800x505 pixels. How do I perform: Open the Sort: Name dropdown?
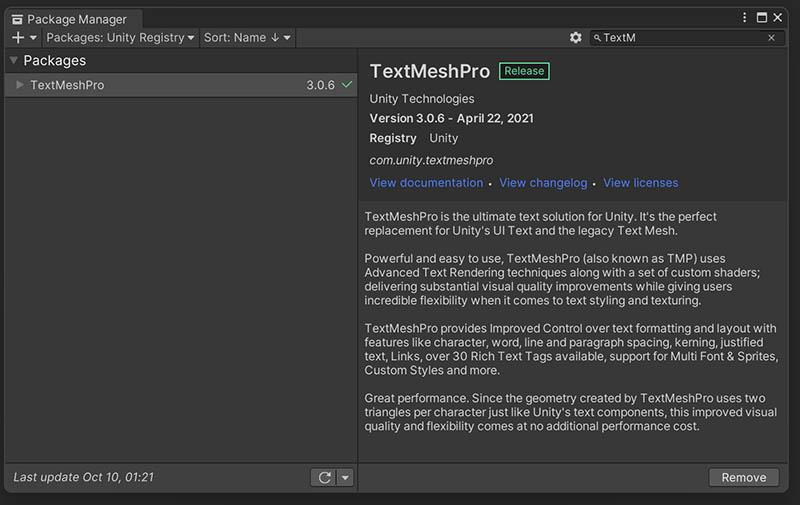[x=247, y=38]
